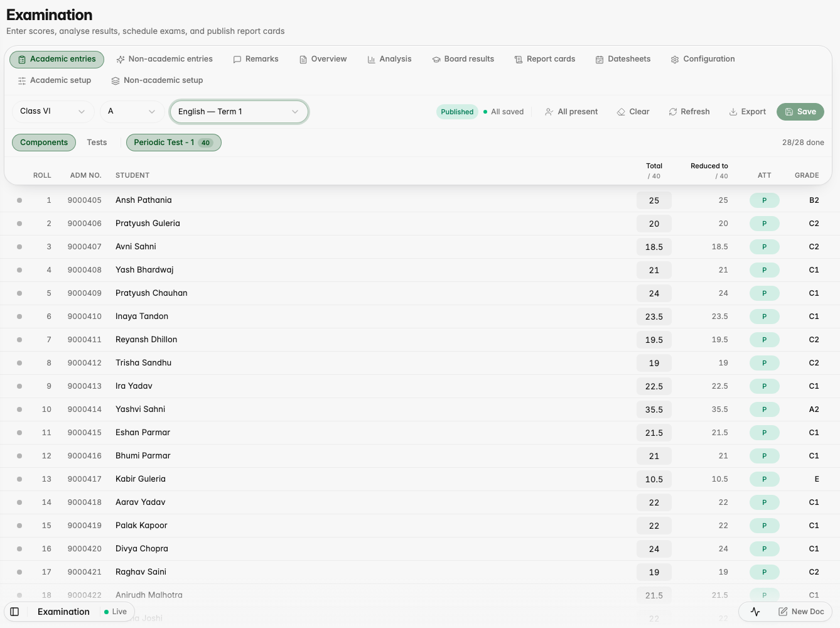Open the activity pulse icon
The height and width of the screenshot is (628, 840).
755,612
